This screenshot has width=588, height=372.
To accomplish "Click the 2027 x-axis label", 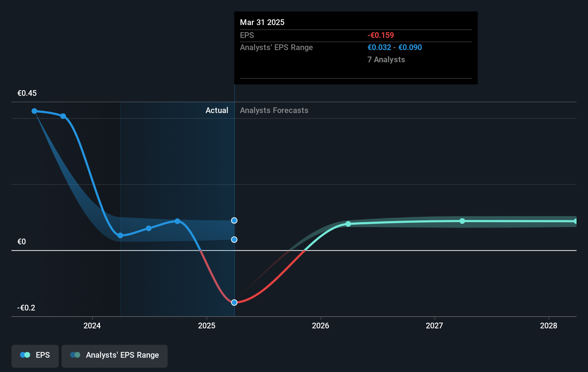I will pos(434,325).
